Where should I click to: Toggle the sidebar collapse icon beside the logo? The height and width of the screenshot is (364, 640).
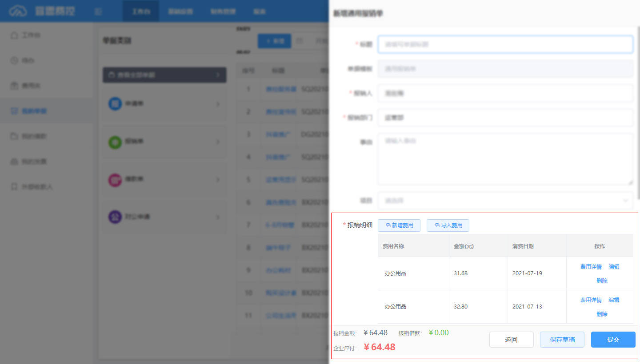click(x=98, y=12)
